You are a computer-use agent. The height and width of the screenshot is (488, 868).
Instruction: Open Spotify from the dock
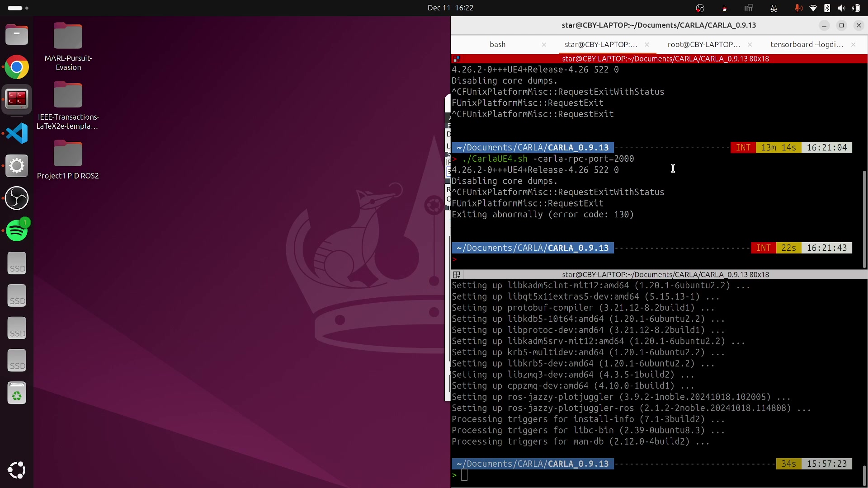17,231
